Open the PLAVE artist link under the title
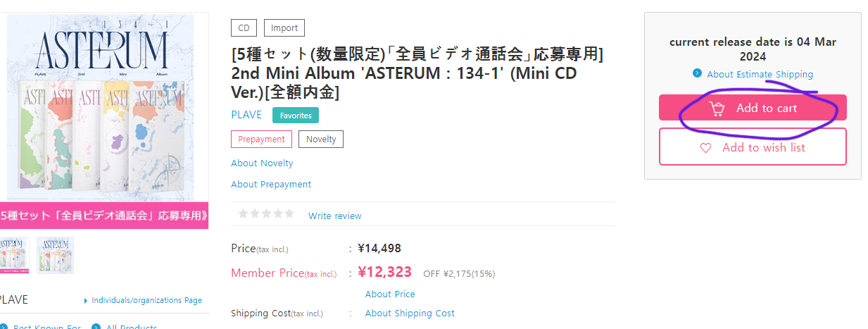This screenshot has height=329, width=868. click(246, 115)
